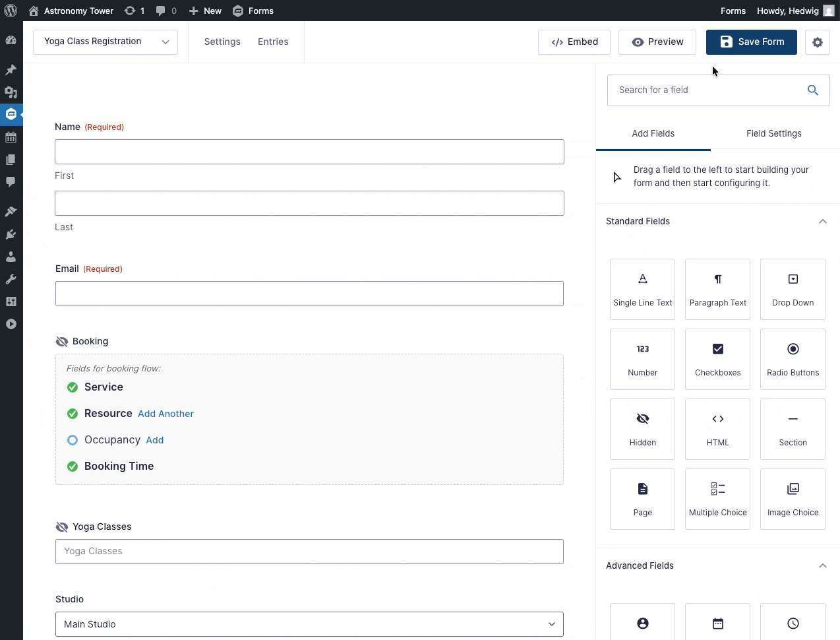This screenshot has width=840, height=640.
Task: Add an Image Choice field
Action: tap(793, 499)
